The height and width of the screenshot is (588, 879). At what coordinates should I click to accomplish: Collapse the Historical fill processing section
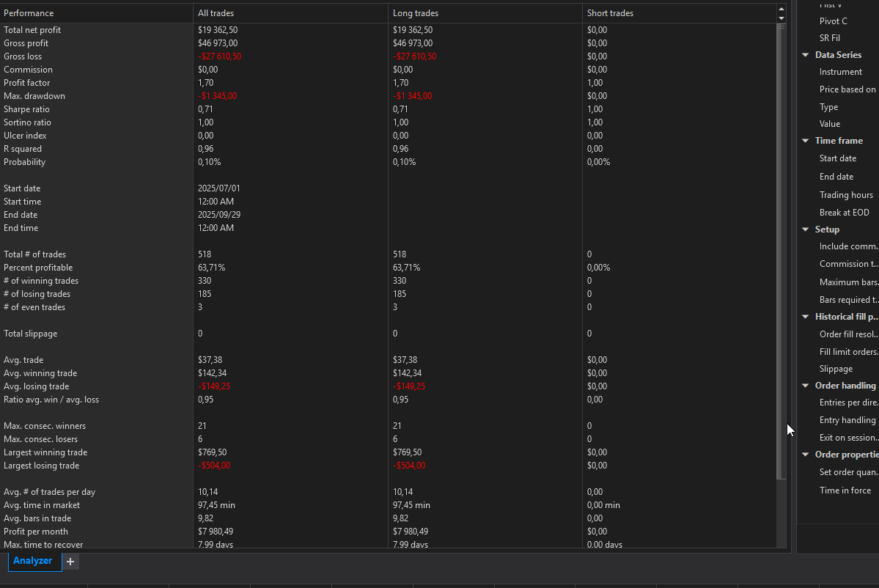806,317
